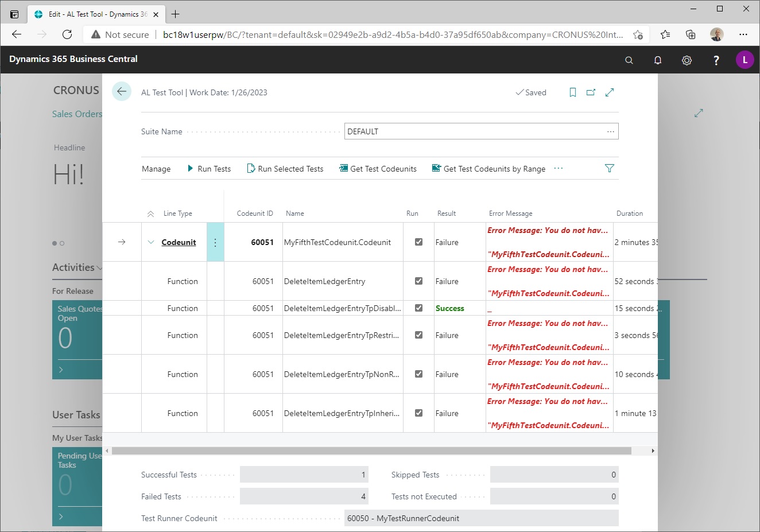760x532 pixels.
Task: Click Dynamics 365 Business Central title
Action: point(73,59)
